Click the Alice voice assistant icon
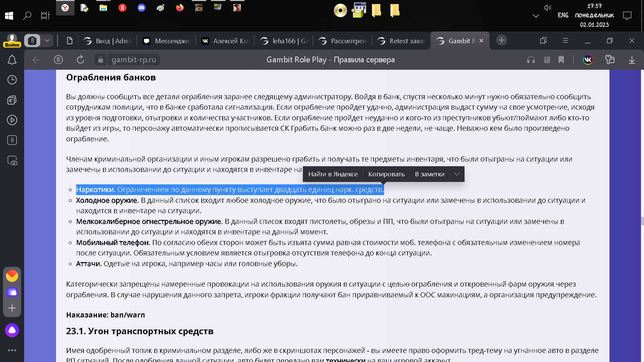644x362 pixels. [x=12, y=330]
